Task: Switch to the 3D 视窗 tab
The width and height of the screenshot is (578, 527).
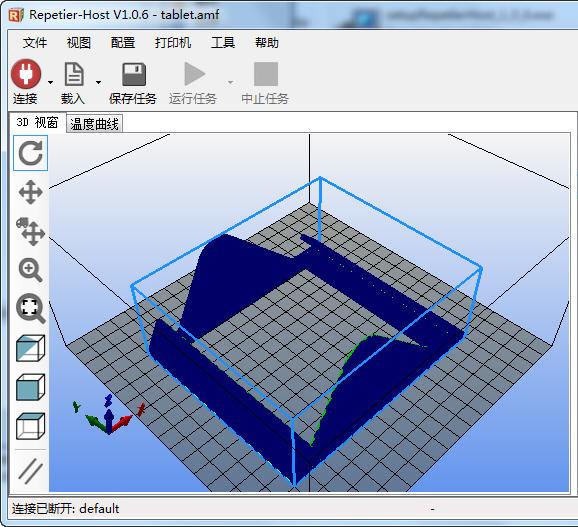Action: [x=37, y=122]
